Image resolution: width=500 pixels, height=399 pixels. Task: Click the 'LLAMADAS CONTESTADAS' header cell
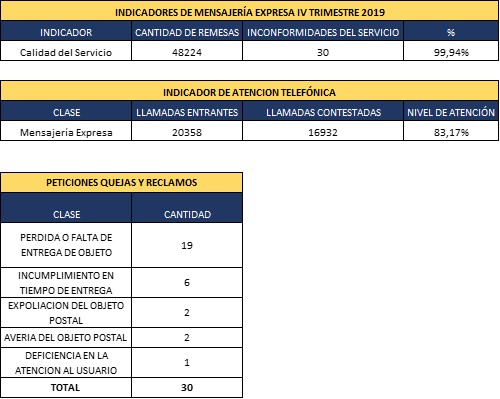323,112
